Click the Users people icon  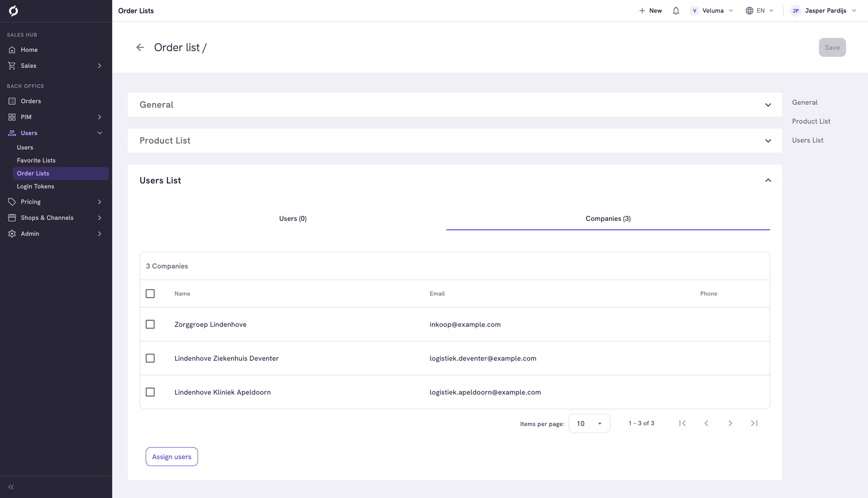(x=12, y=133)
